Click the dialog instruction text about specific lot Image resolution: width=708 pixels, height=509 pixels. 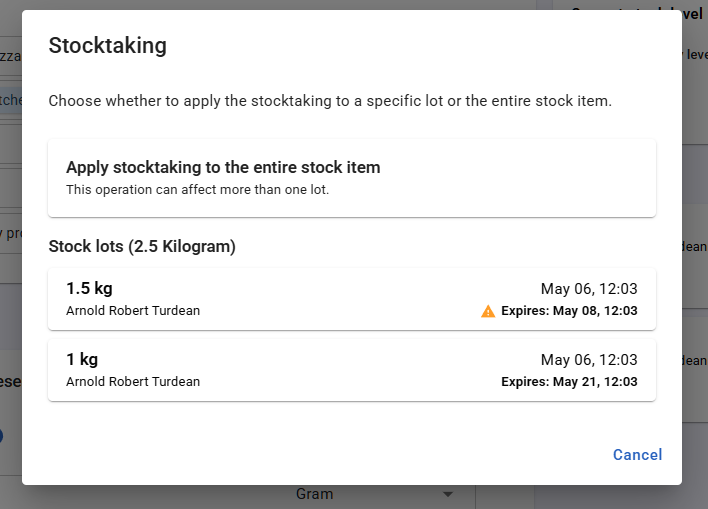tap(330, 101)
